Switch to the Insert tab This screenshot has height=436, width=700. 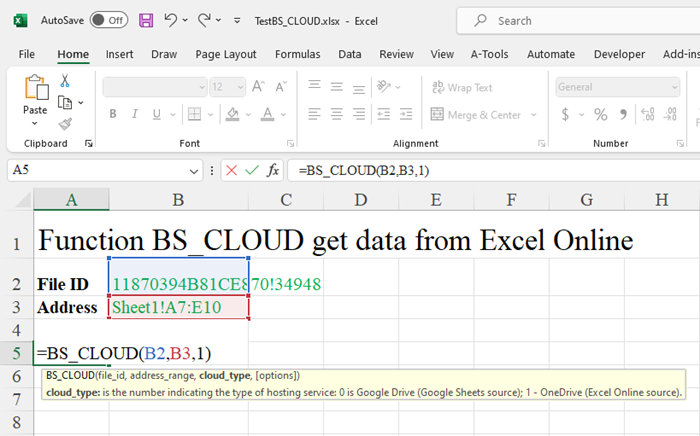(119, 54)
